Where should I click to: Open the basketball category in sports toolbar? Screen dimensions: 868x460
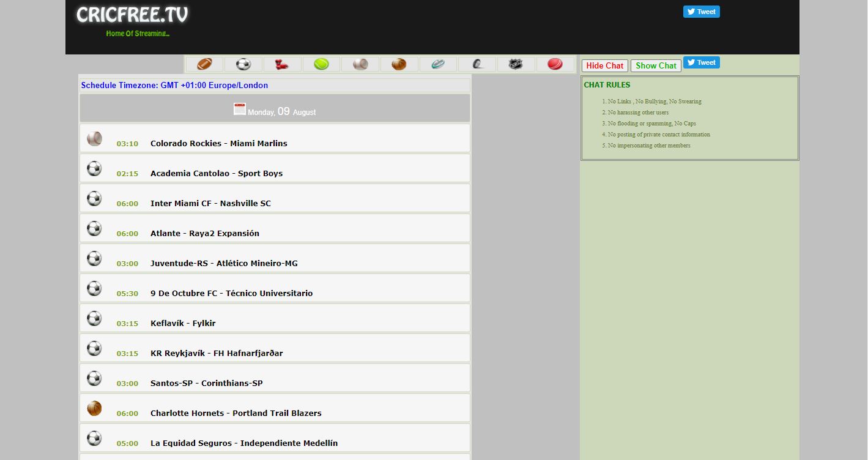[399, 64]
